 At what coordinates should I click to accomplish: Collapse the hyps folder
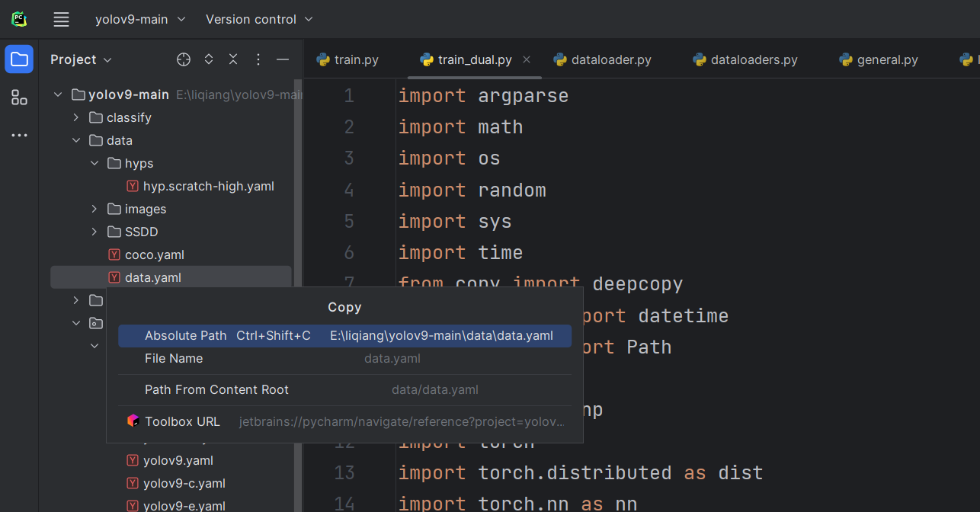pos(94,163)
